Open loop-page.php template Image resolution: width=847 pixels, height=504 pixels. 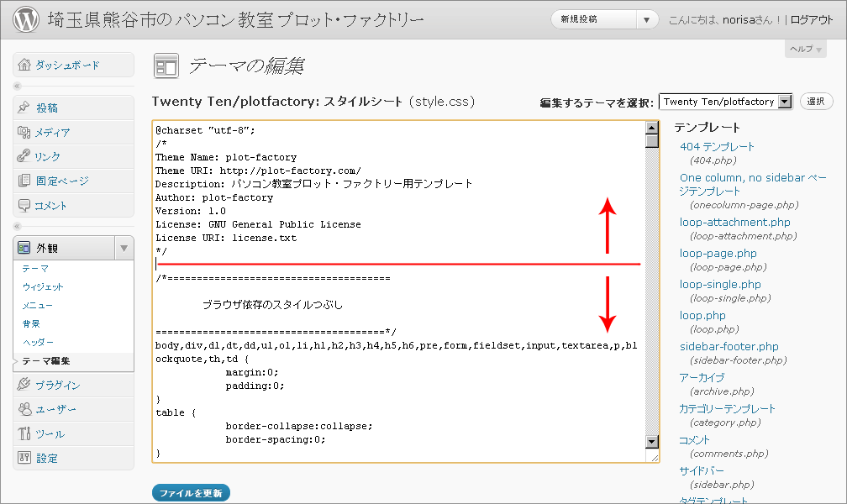(718, 254)
